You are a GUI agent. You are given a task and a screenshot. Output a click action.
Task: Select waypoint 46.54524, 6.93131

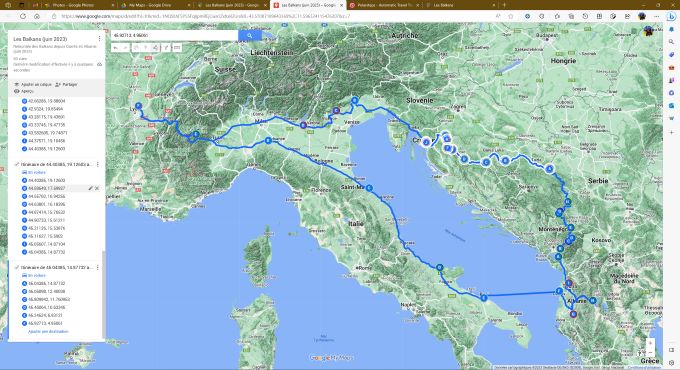42,315
